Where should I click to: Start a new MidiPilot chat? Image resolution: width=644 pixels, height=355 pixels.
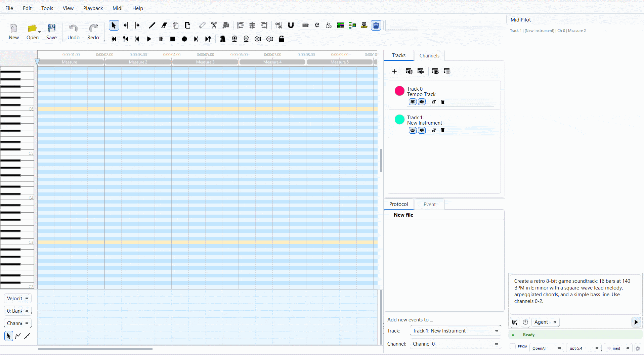tap(515, 322)
